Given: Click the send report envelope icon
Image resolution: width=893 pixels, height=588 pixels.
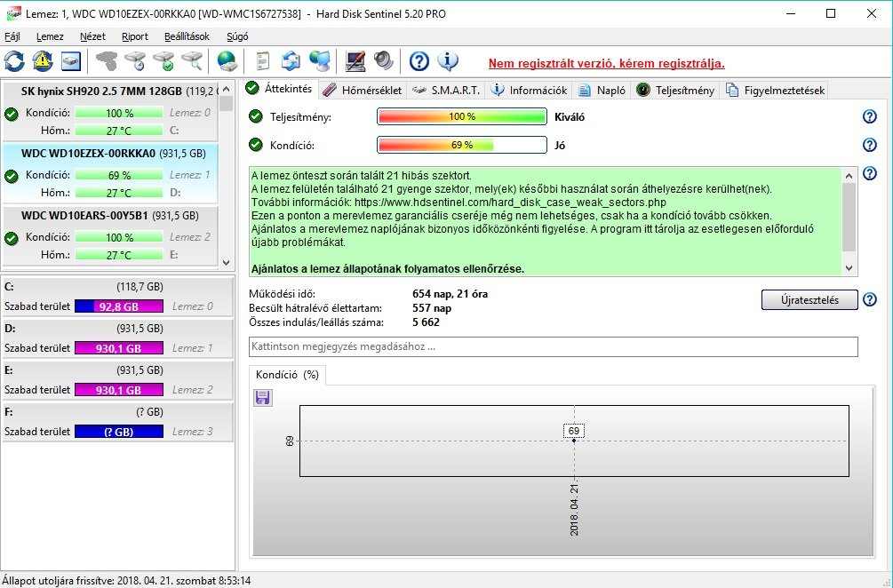Looking at the screenshot, I should pyautogui.click(x=291, y=61).
